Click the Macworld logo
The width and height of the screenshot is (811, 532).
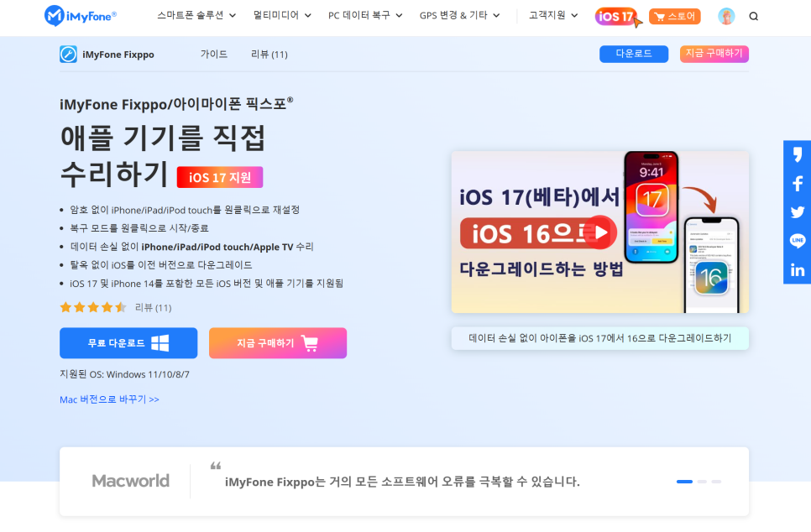(x=130, y=481)
